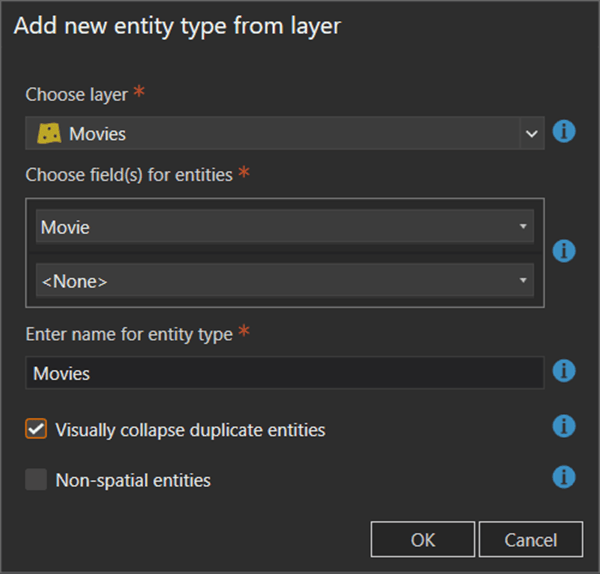Click info icon beside entity fields box
Screen dimensions: 600x574
(564, 251)
